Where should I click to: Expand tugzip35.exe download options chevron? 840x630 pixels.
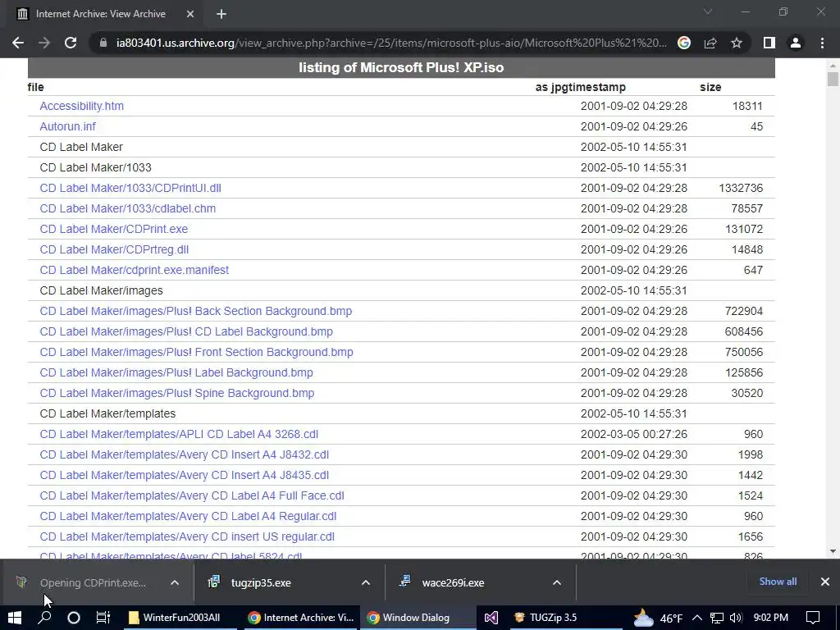pos(366,583)
